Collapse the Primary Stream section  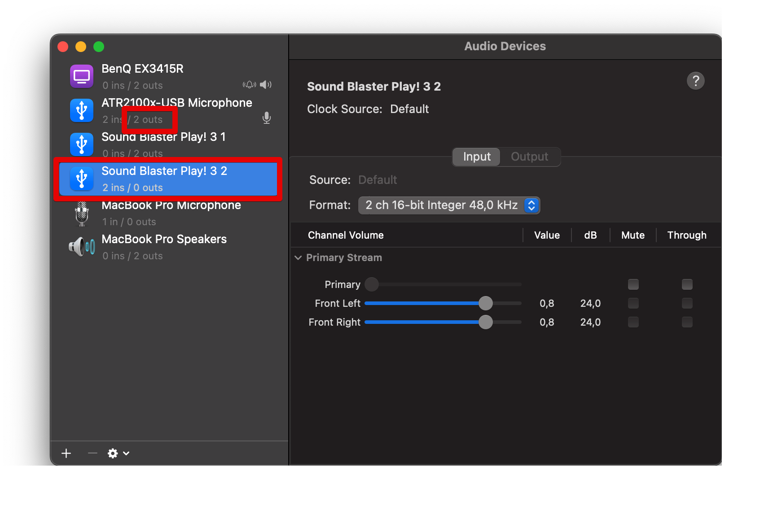click(298, 258)
